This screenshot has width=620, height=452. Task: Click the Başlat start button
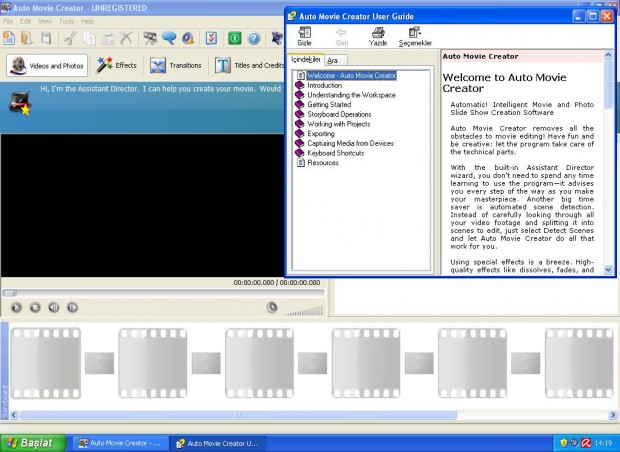33,443
